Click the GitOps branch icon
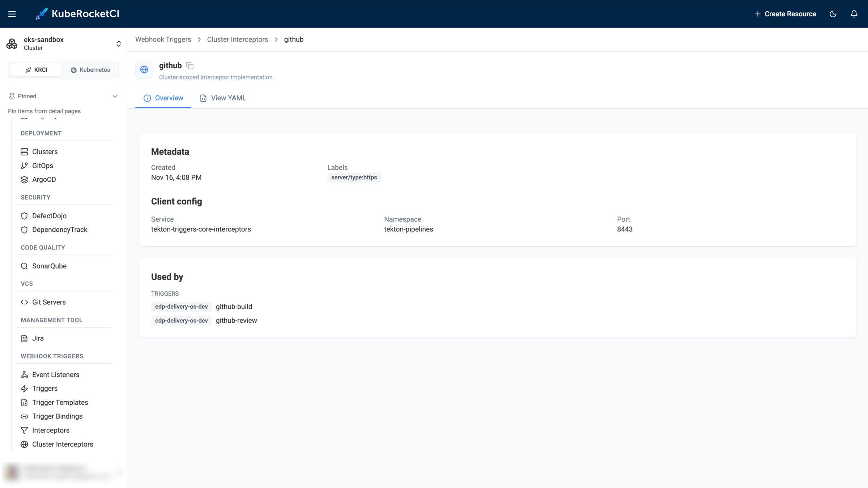This screenshot has width=868, height=488. 24,166
